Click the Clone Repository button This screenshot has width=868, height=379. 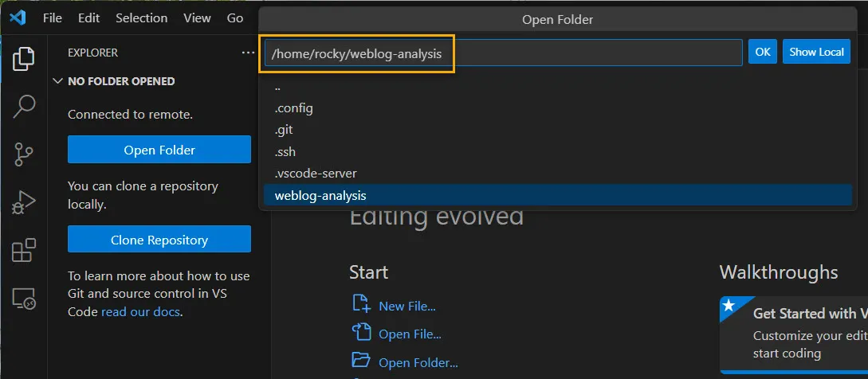[159, 240]
